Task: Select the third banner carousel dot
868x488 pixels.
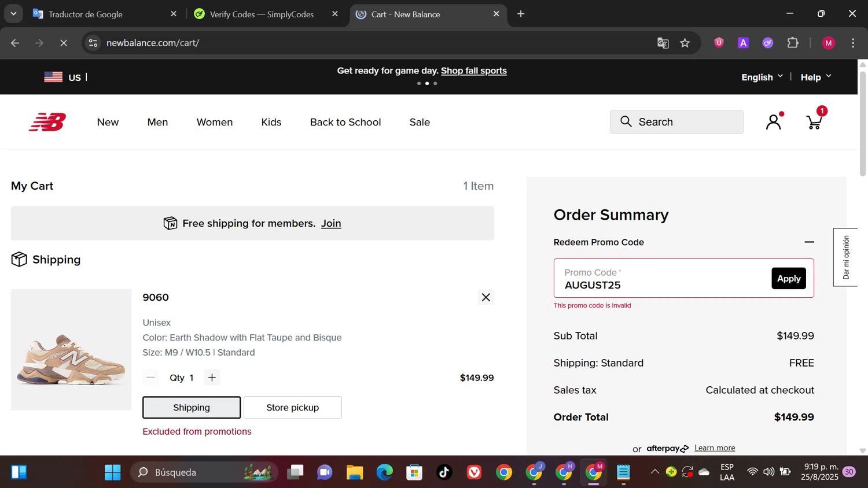Action: pos(435,83)
